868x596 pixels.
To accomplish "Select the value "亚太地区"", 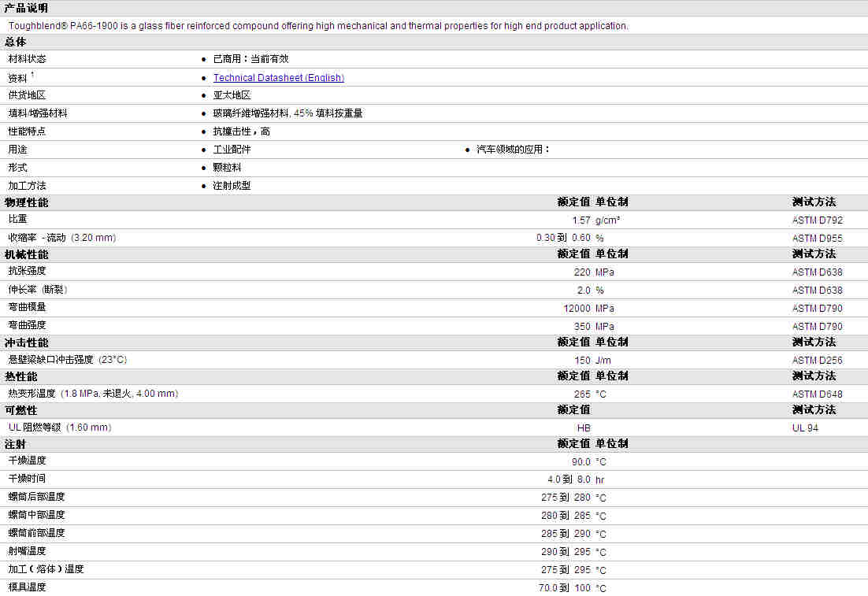I will click(x=232, y=95).
